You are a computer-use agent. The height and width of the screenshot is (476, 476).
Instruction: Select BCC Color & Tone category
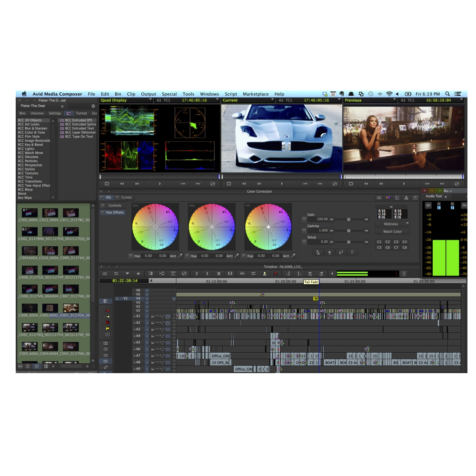point(31,132)
